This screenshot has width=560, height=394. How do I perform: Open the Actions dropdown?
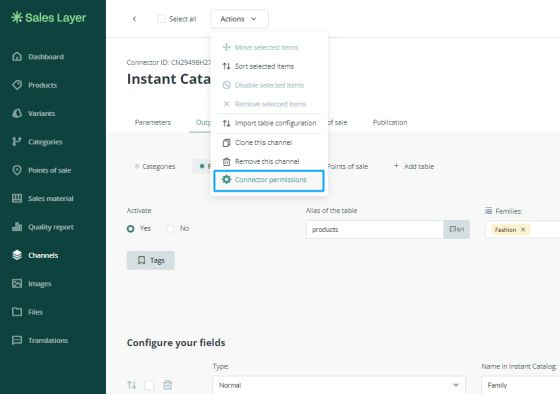point(239,19)
